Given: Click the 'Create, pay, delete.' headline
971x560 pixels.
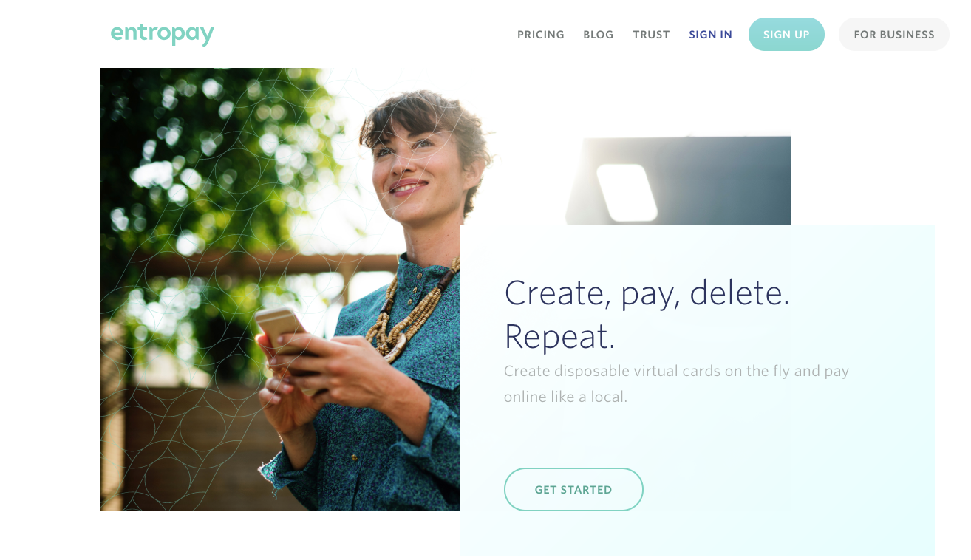Looking at the screenshot, I should [647, 293].
